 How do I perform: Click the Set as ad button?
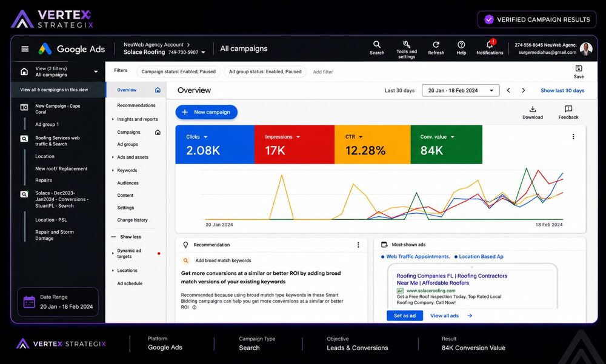[405, 316]
